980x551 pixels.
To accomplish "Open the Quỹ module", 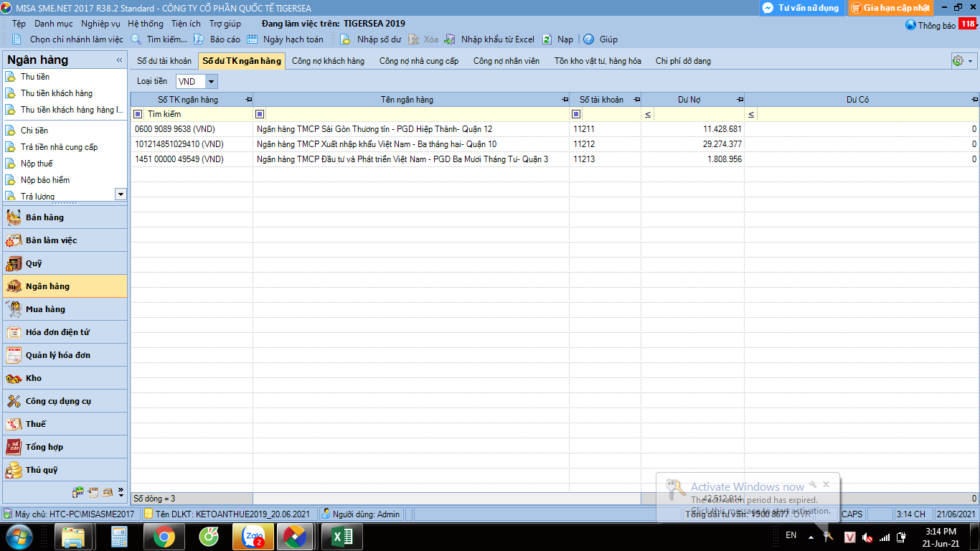I will 65,263.
